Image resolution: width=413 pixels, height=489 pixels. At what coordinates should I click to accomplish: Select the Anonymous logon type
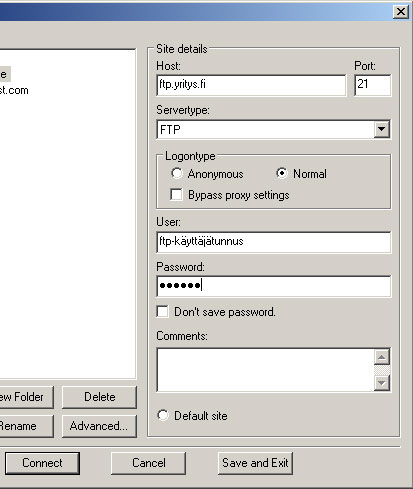[177, 173]
